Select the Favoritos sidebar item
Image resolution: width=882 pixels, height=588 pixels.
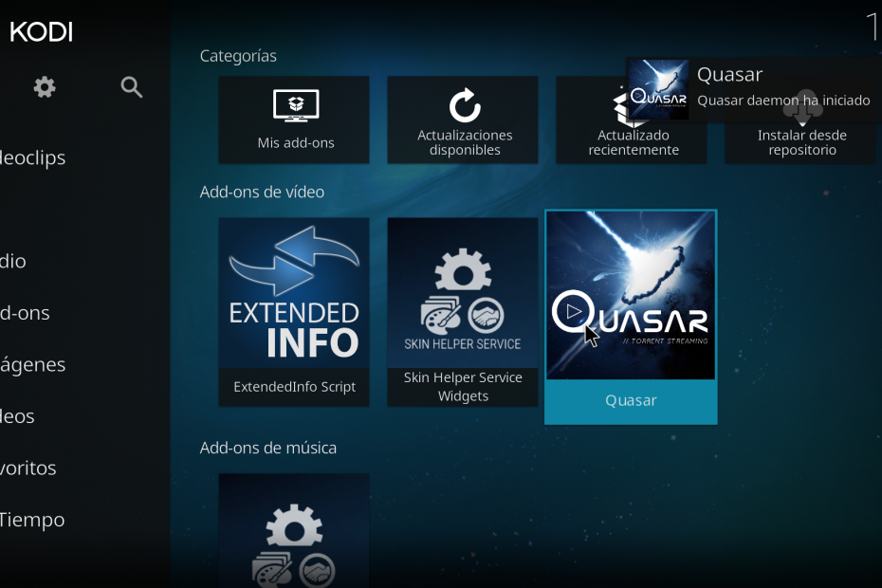pyautogui.click(x=28, y=468)
